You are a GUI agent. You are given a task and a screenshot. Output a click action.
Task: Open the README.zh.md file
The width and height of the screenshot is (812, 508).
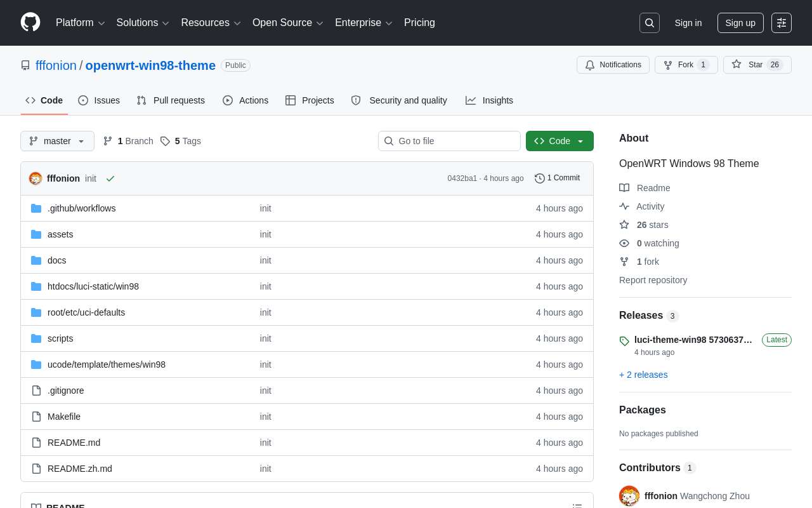click(x=80, y=469)
